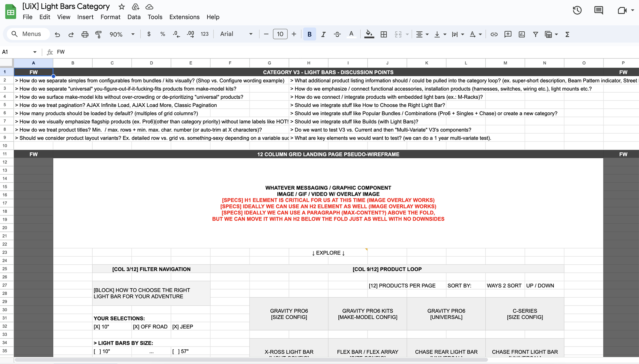
Task: Click the Print icon
Action: (85, 34)
